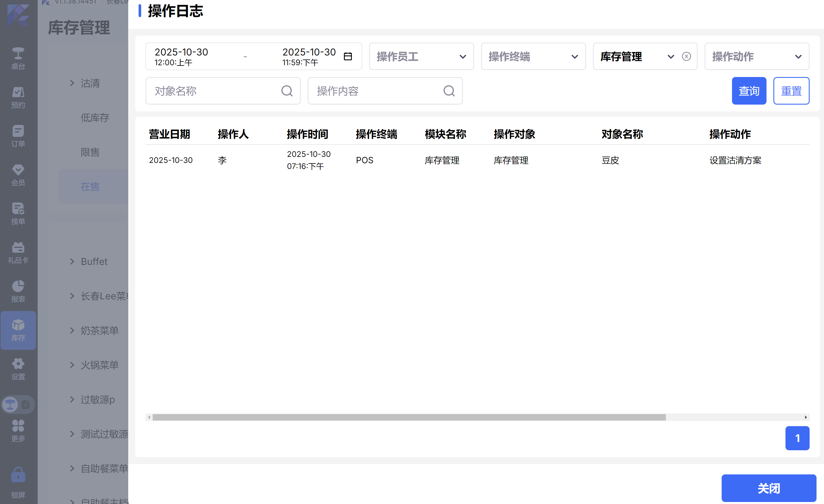
Task: Click the 查询 query button
Action: tap(749, 91)
